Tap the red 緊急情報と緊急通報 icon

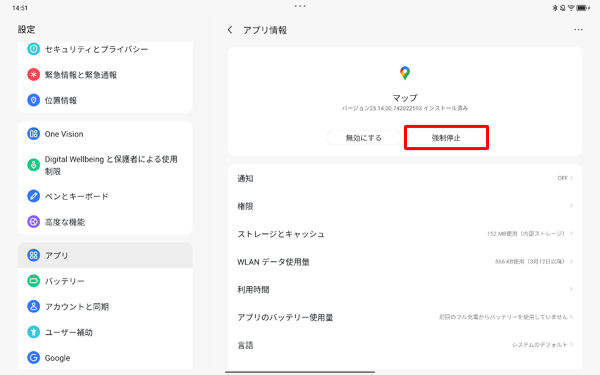point(34,75)
